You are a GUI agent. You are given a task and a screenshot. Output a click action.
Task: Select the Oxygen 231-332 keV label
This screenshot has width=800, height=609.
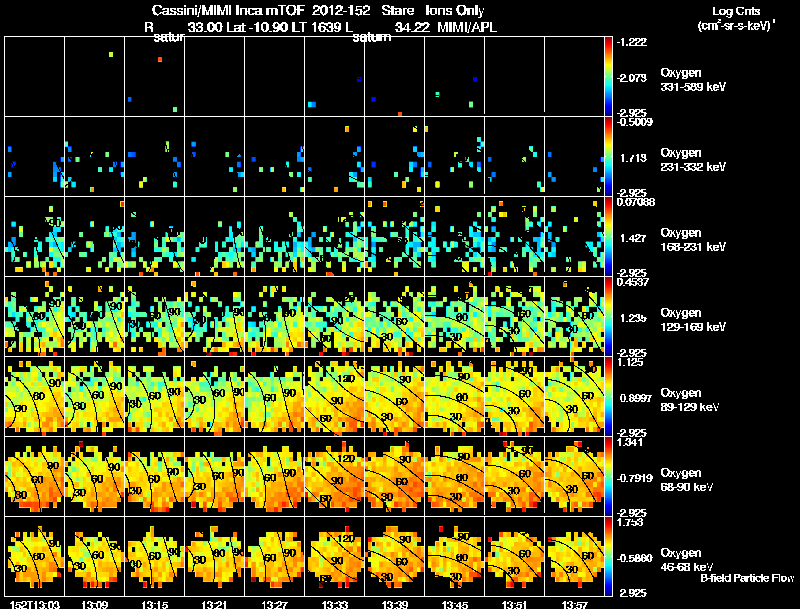[693, 160]
